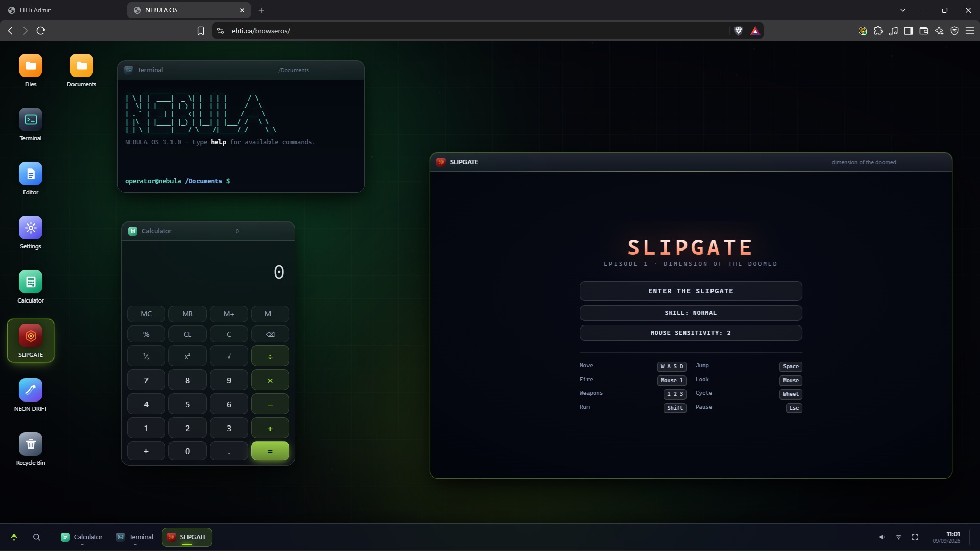Screen dimensions: 980x551
Task: Click the browser address bar URL
Action: tap(261, 31)
